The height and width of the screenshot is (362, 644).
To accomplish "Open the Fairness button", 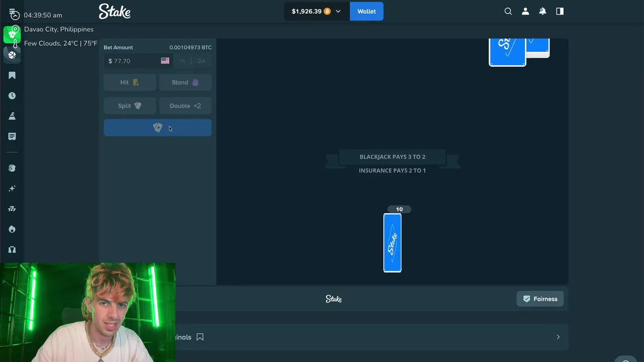I will coord(540,299).
